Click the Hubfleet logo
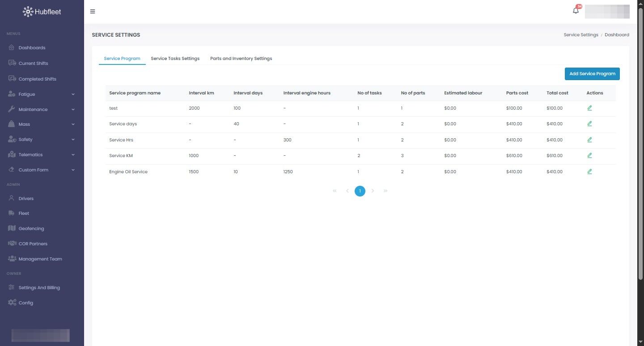The image size is (644, 346). (42, 12)
